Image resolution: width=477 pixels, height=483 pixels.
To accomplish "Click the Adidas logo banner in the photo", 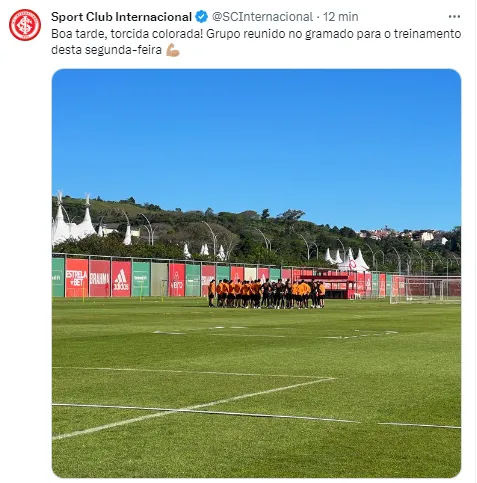I will pyautogui.click(x=121, y=279).
